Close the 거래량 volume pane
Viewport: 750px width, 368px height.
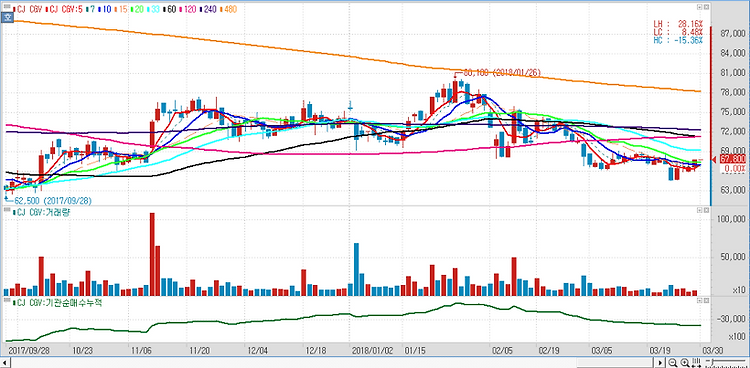point(705,211)
